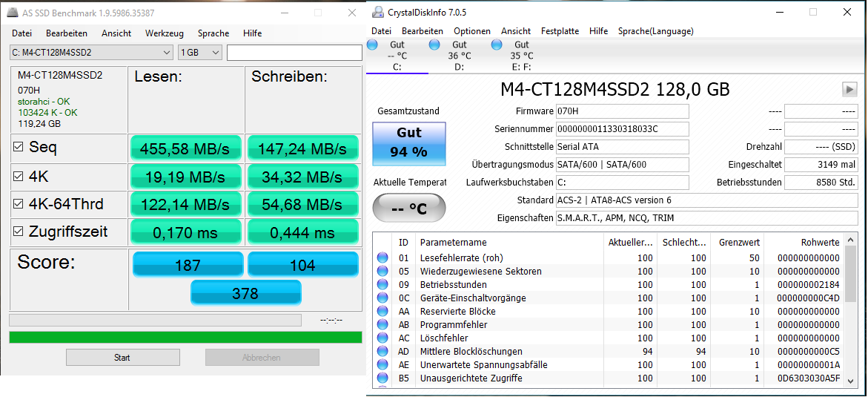Viewport: 868px width, 397px height.
Task: Open Bearbeiten menu in AS SSD Benchmark
Action: pos(67,33)
